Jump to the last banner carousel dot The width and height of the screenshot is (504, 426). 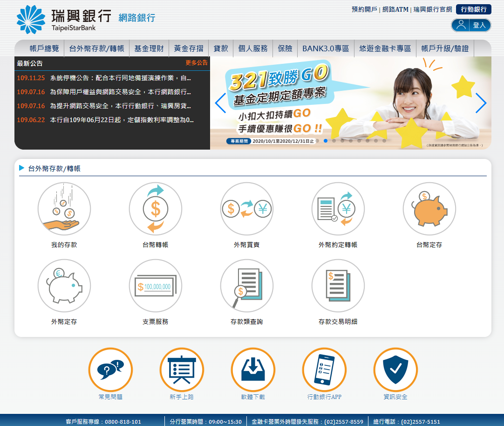click(384, 140)
